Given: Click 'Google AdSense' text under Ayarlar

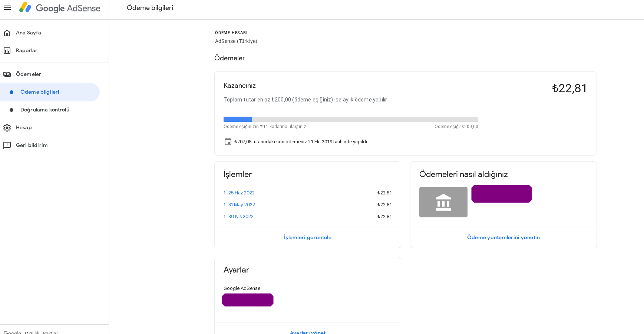Looking at the screenshot, I should coord(242,288).
